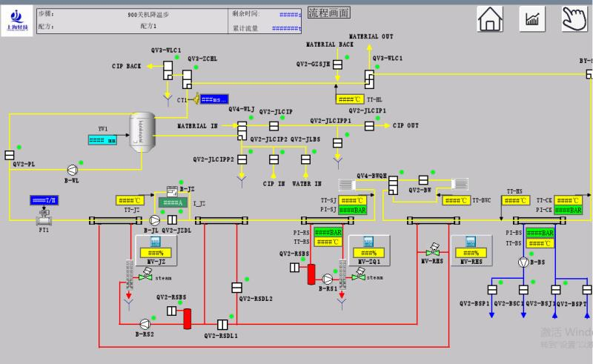This screenshot has height=364, width=593.
Task: Toggle valve QV2-RSDL1
Action: 222,324
